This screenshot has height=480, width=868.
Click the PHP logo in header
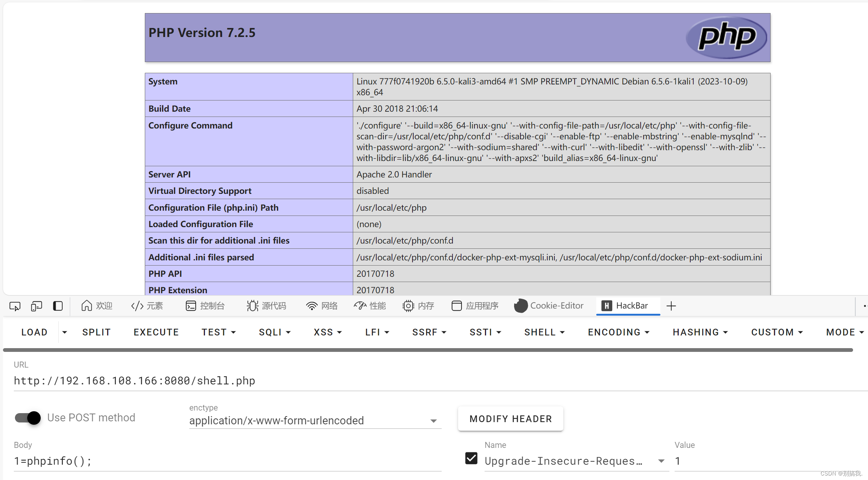[x=727, y=37]
